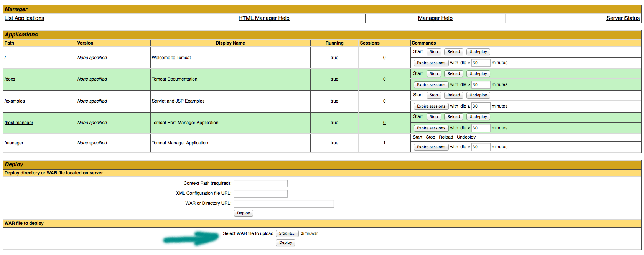
Task: Click the sessions count for Tomcat Documentation
Action: click(384, 79)
